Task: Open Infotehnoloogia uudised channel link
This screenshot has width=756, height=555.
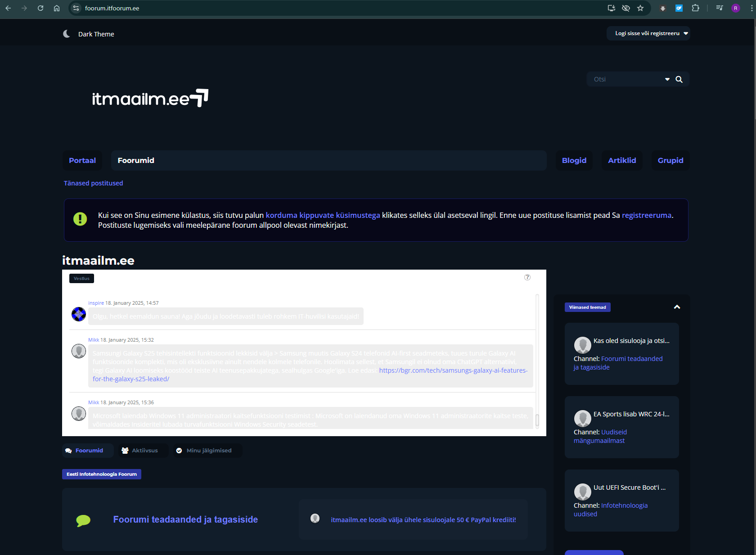Action: coord(611,510)
